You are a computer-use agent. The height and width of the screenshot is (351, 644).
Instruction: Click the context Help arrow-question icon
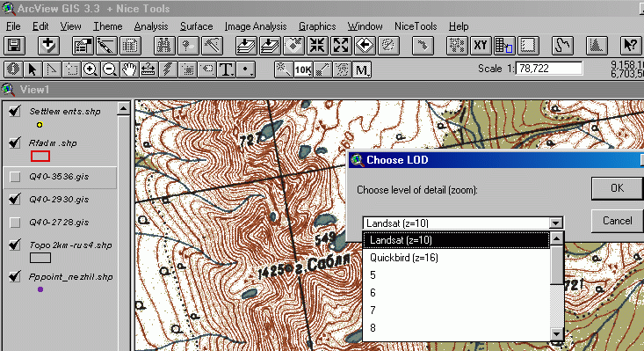click(x=630, y=46)
